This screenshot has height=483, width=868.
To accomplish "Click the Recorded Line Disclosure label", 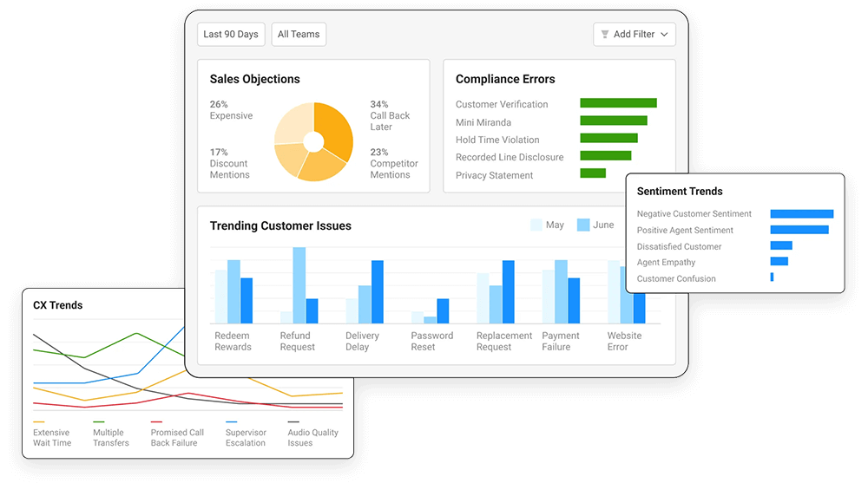I will pos(510,157).
